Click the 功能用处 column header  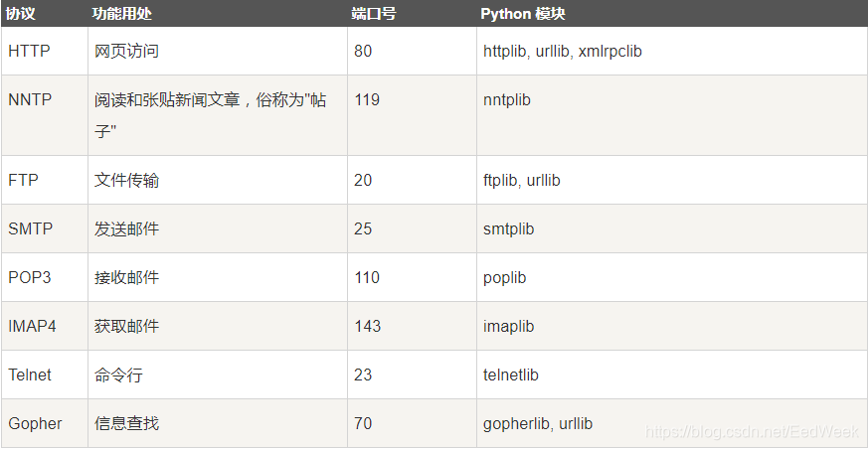[x=218, y=13]
